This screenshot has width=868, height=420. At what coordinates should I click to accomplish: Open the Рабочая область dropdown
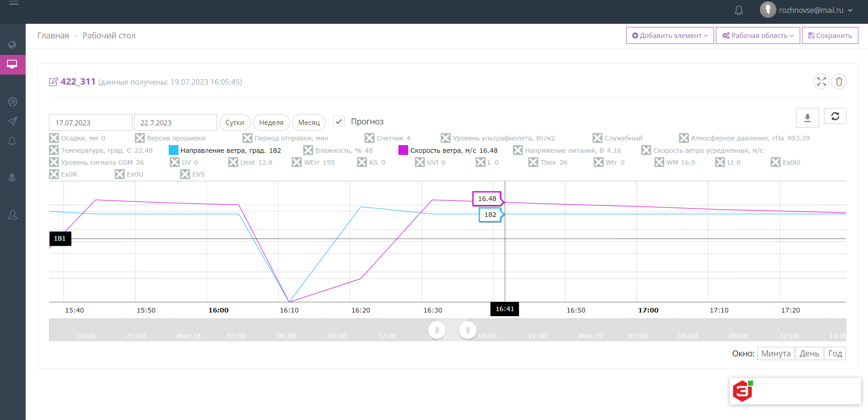[x=758, y=36]
